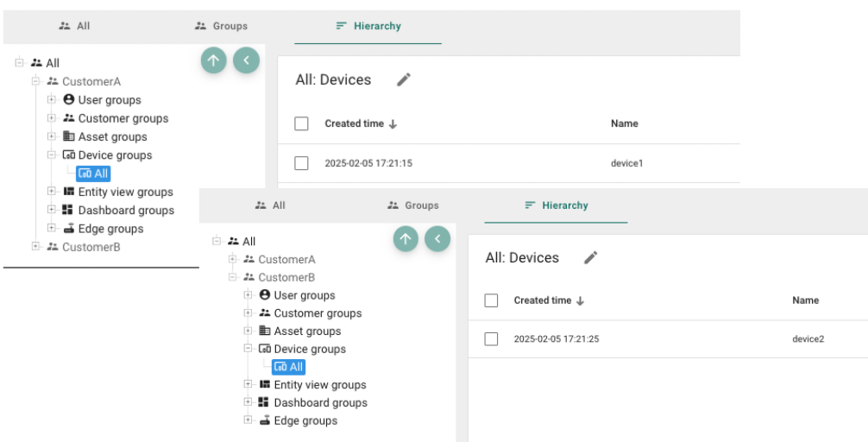Viewport: 868px width, 442px height.
Task: Click Edge groups icon under CustomerB
Action: [x=265, y=420]
